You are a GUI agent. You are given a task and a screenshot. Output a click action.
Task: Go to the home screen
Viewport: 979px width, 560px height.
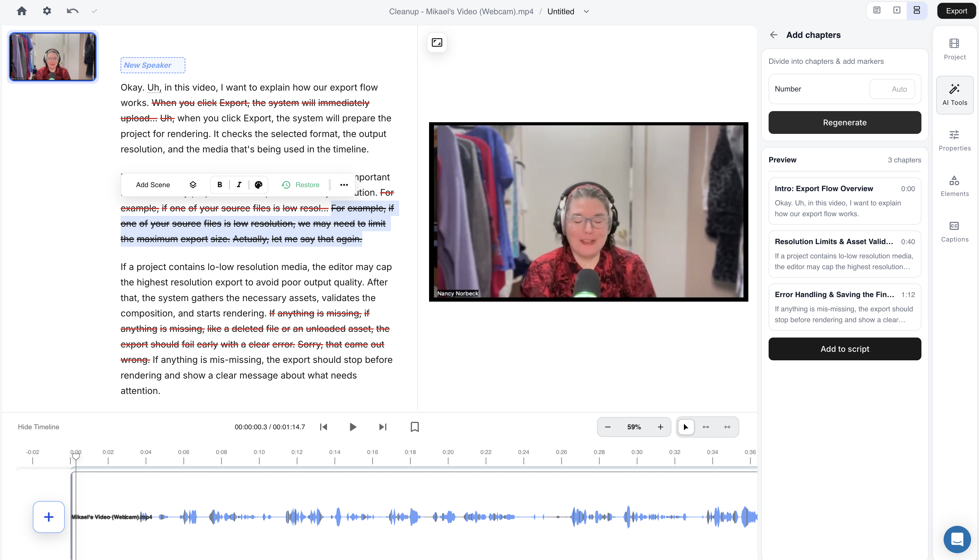[x=22, y=11]
